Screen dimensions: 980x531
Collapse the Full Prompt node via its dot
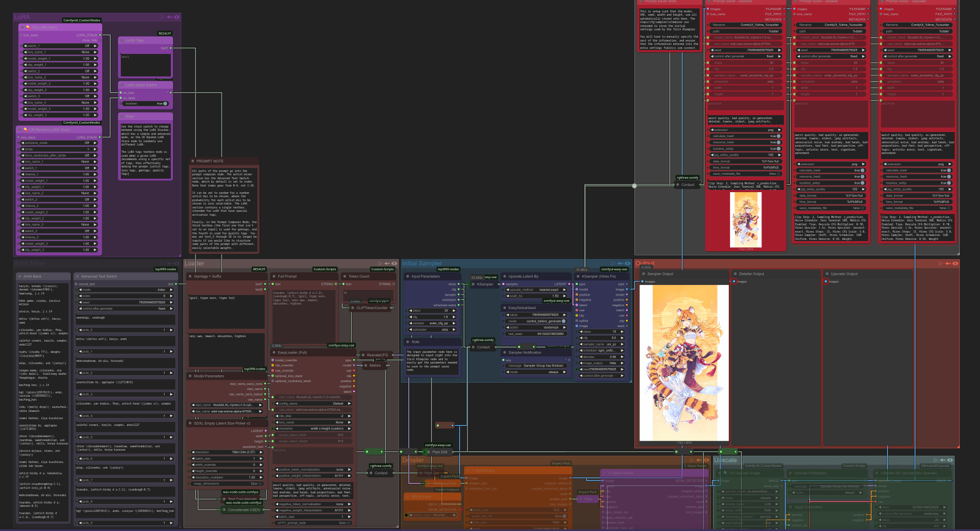[274, 276]
